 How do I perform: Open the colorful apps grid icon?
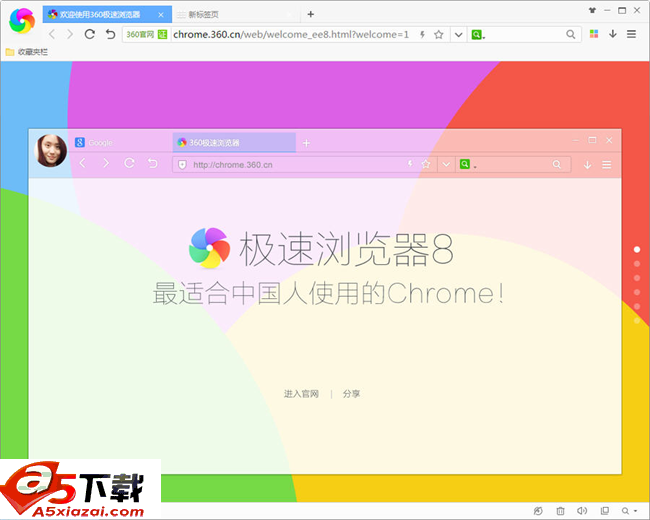click(594, 34)
